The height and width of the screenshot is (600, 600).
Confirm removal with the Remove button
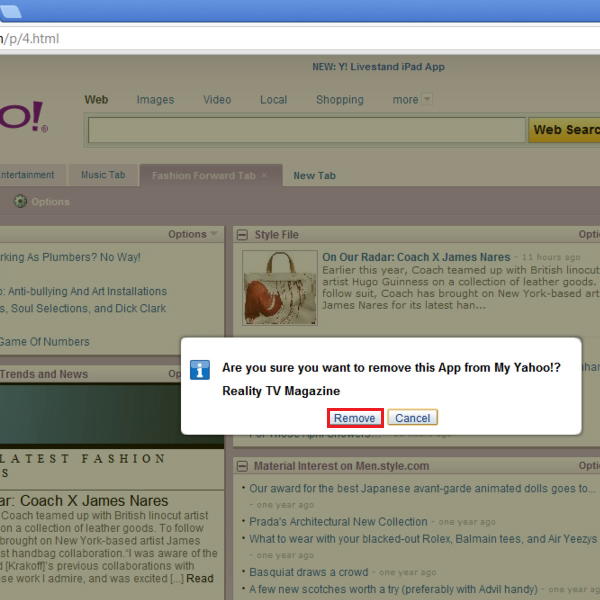355,418
